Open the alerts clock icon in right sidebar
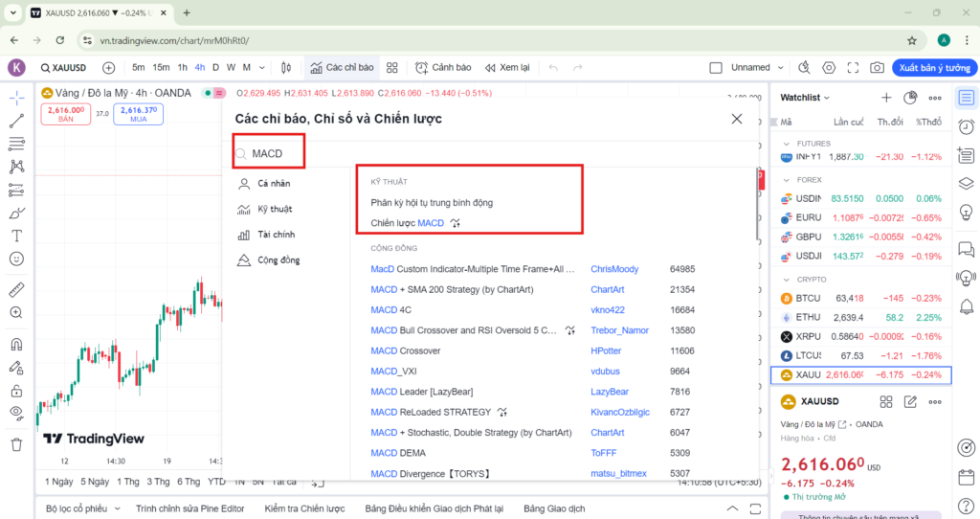This screenshot has height=519, width=980. pyautogui.click(x=967, y=127)
